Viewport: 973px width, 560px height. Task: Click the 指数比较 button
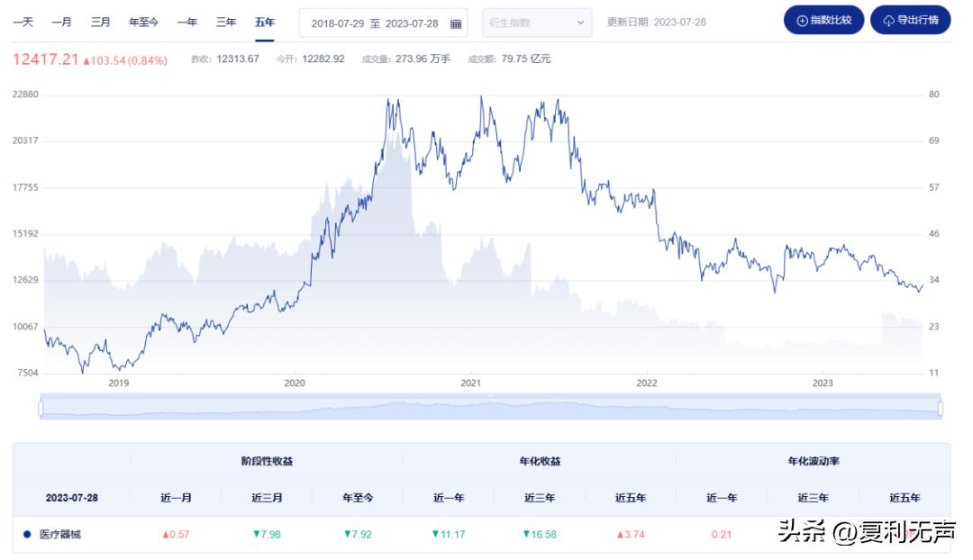coord(823,21)
